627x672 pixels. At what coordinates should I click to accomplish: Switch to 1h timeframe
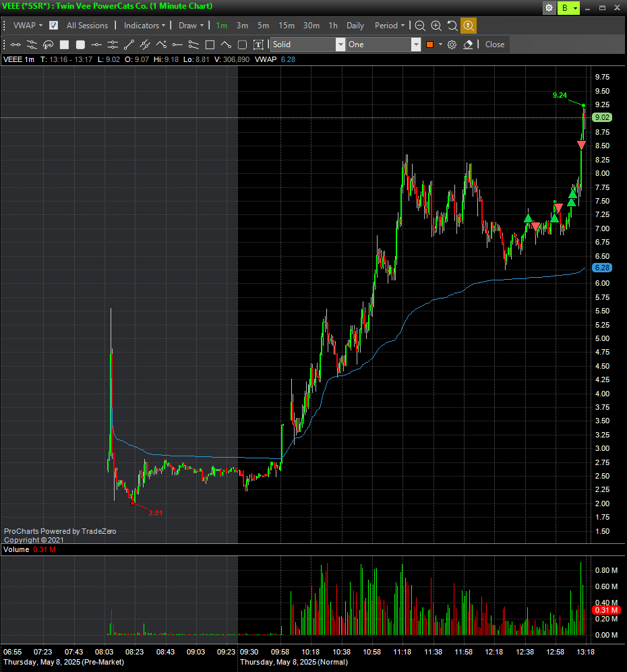(x=333, y=26)
